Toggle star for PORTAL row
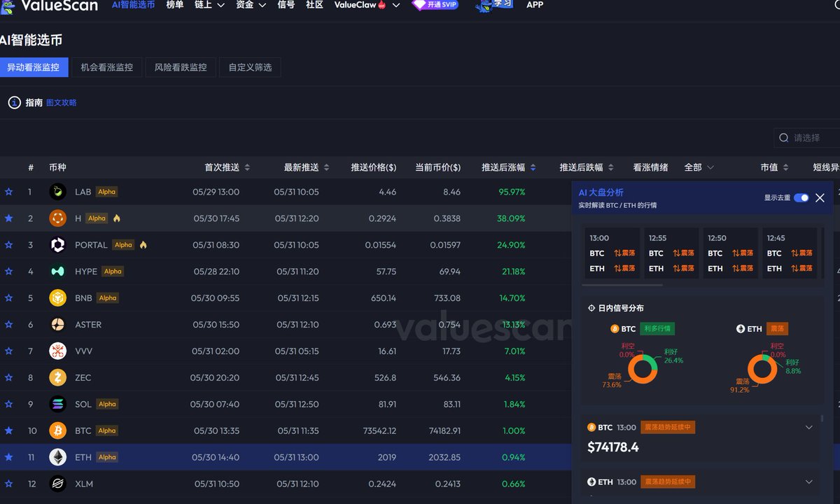Screen dimensions: 840x504 tap(8, 245)
